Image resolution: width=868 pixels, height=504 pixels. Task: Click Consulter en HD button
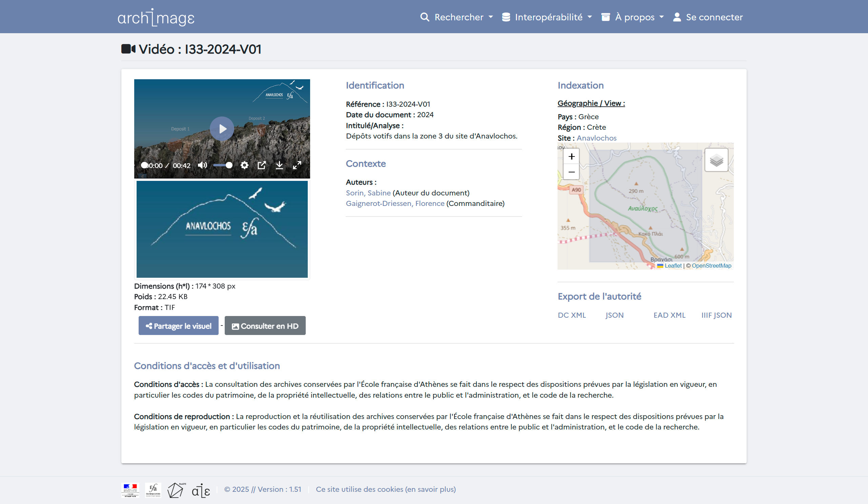pos(265,326)
